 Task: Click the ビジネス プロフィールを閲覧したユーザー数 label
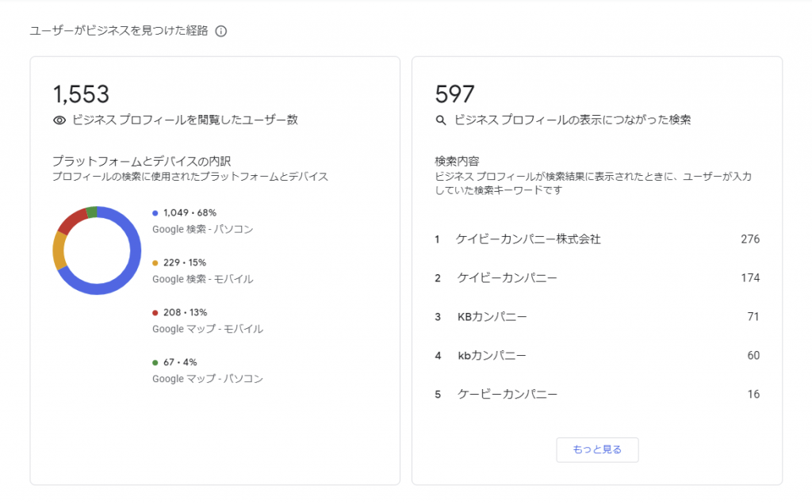coord(185,120)
